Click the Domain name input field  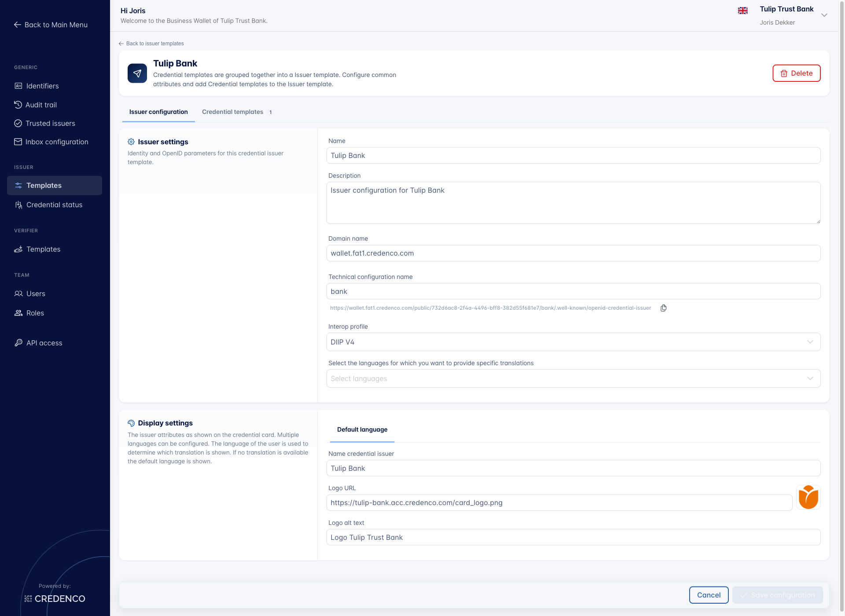(x=573, y=253)
